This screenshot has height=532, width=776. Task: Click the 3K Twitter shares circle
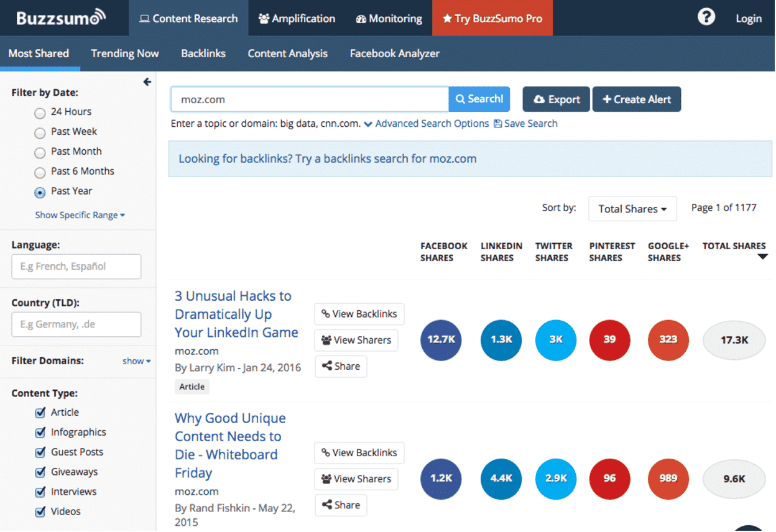pos(556,340)
